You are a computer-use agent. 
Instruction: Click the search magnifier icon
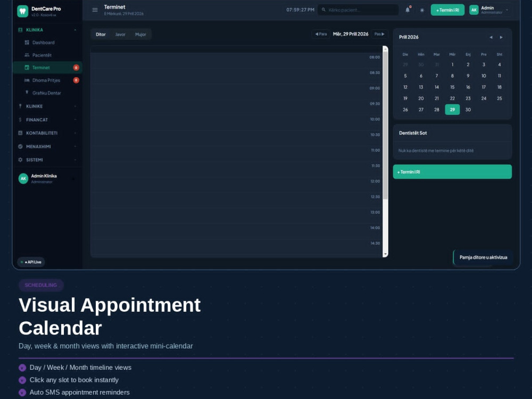pyautogui.click(x=323, y=10)
